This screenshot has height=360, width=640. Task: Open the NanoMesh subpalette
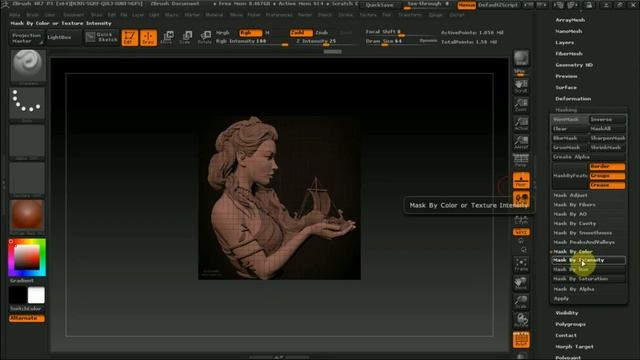click(569, 31)
